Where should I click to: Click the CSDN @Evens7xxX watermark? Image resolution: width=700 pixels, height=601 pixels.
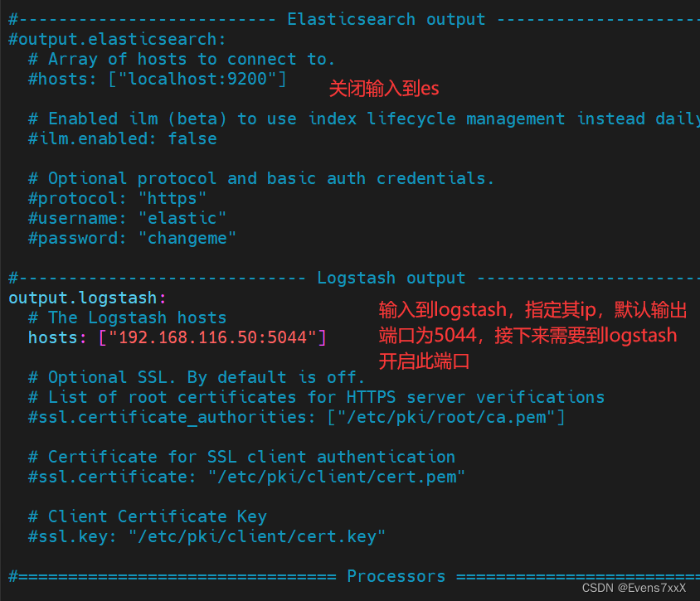(x=634, y=588)
